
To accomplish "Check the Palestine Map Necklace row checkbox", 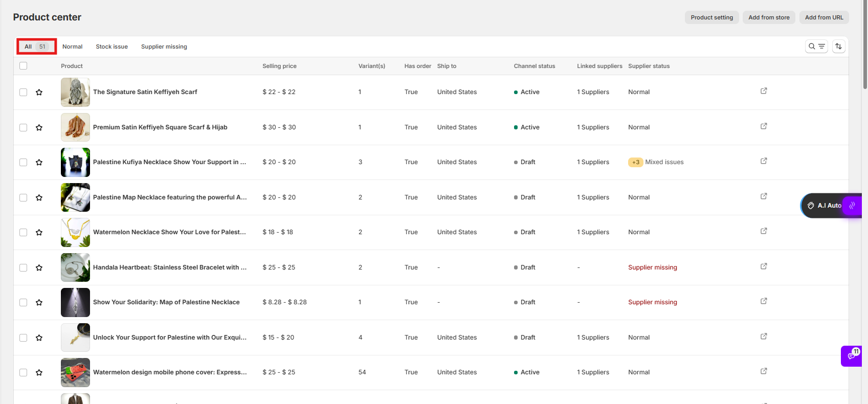I will point(23,197).
